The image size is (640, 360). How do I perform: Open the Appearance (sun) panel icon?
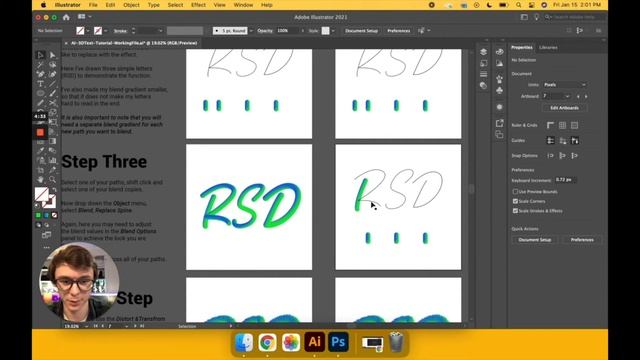click(x=499, y=107)
